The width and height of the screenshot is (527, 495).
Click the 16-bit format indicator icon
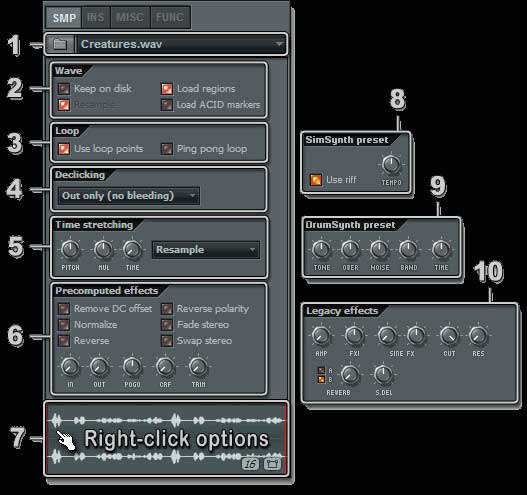pos(250,464)
